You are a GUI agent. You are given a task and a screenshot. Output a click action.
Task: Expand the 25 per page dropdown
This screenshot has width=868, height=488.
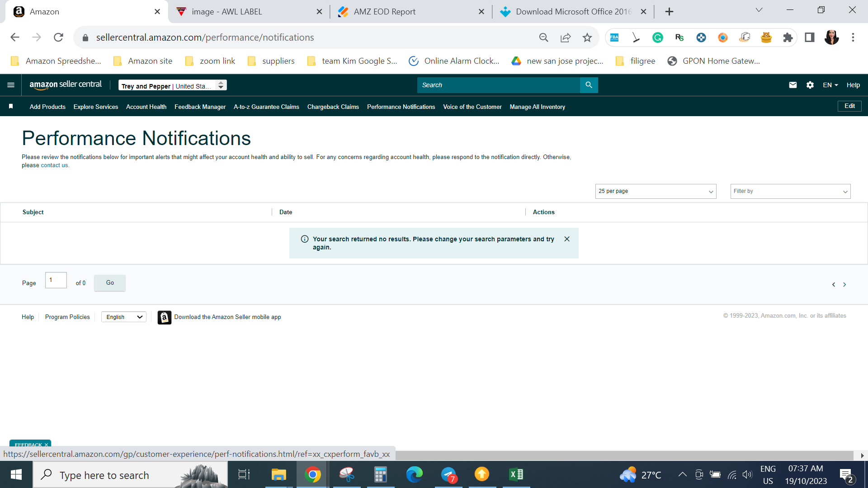(x=656, y=191)
